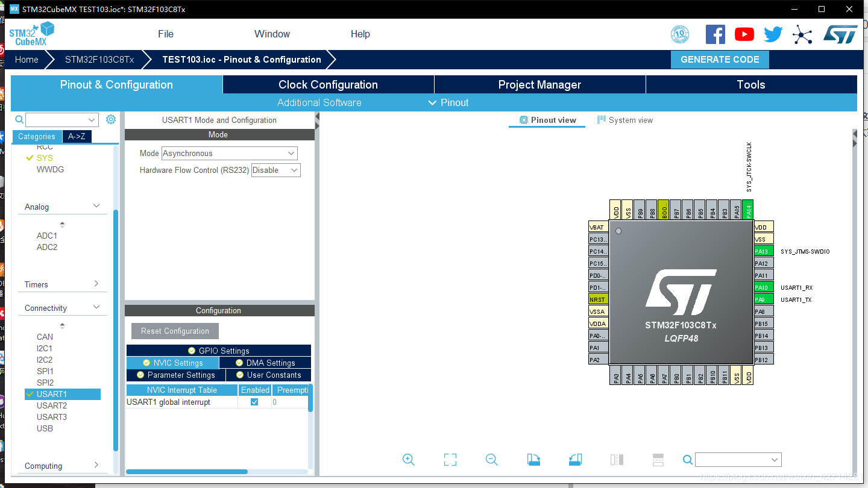Screen dimensions: 868x488
Task: Open the GPIO Settings tab
Action: 219,351
